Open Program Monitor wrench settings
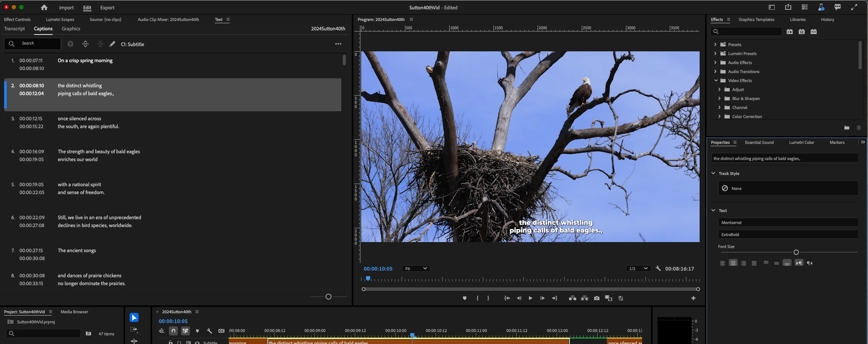Screen dimensions: 868x344 click(658, 269)
